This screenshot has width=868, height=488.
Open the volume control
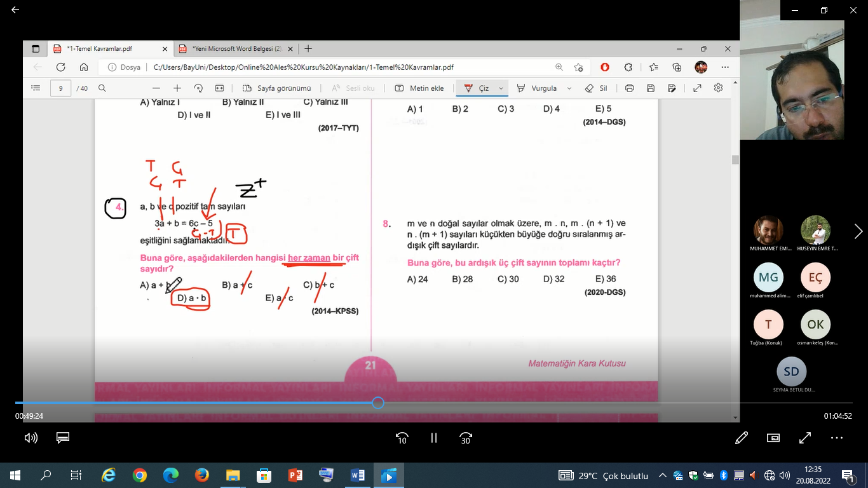tap(31, 438)
